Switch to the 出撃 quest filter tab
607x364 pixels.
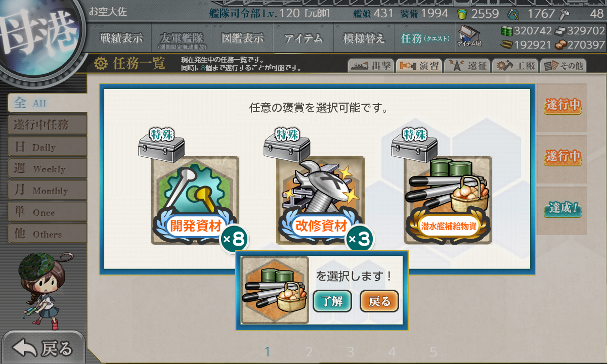click(370, 66)
